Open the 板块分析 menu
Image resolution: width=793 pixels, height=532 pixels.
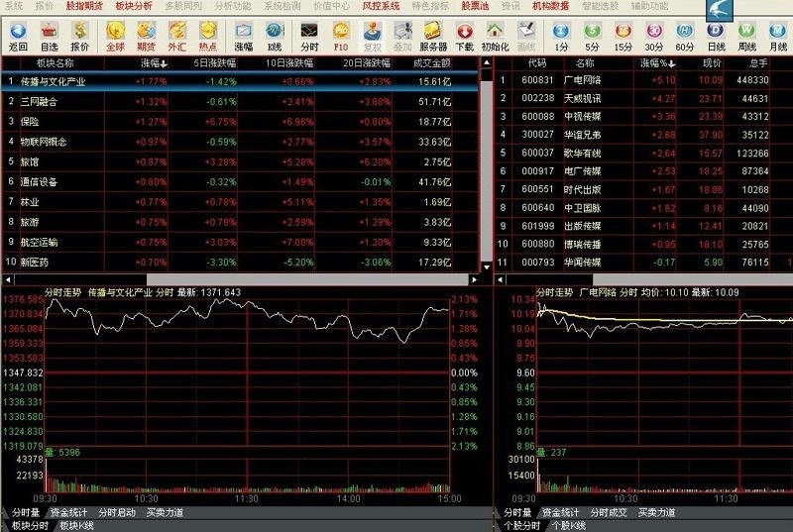(x=134, y=6)
